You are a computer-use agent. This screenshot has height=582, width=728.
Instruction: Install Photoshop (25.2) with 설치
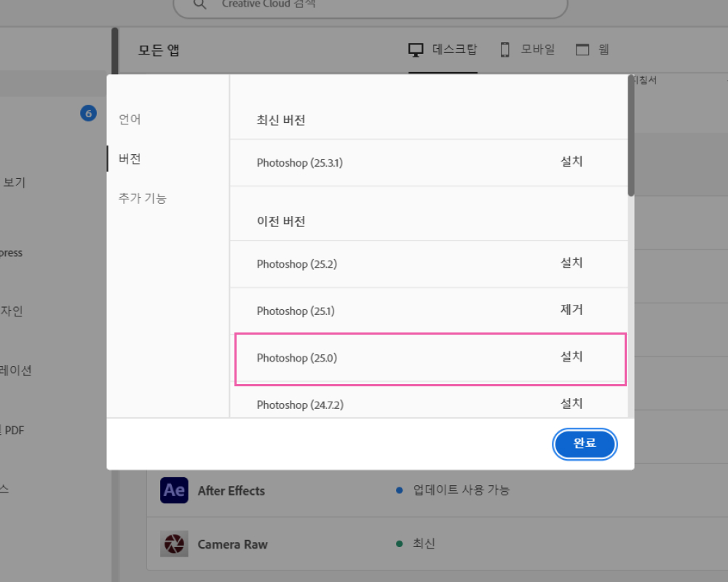(x=571, y=263)
